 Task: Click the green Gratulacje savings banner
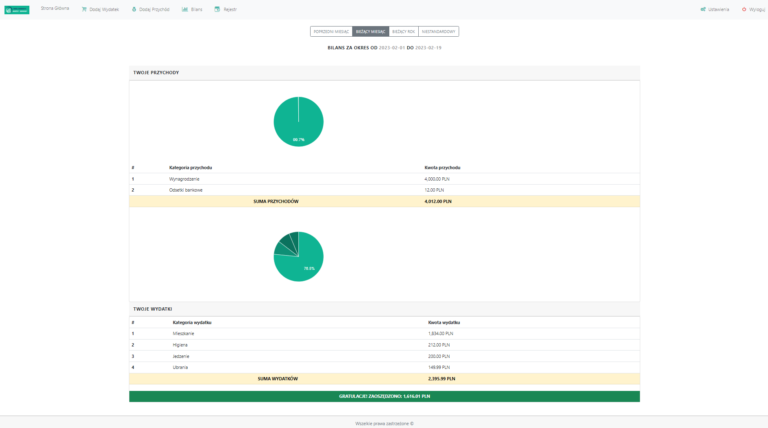pyautogui.click(x=384, y=396)
